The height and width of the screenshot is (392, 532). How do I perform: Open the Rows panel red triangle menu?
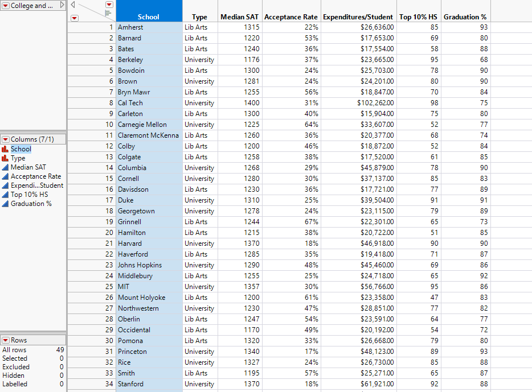click(6, 340)
